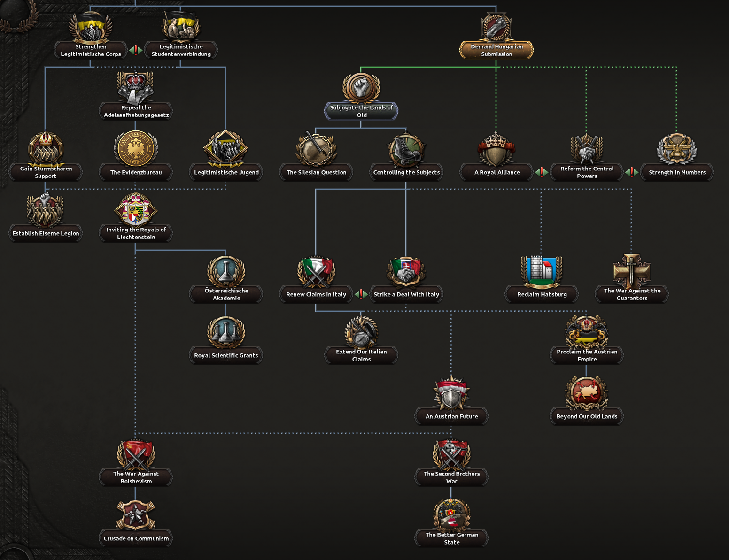Click exclusivity marker beside Legitimistische Studentenverbindung

point(136,50)
